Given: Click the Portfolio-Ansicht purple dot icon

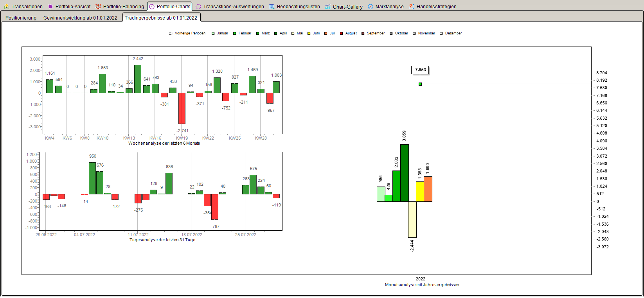Looking at the screenshot, I should [50, 7].
